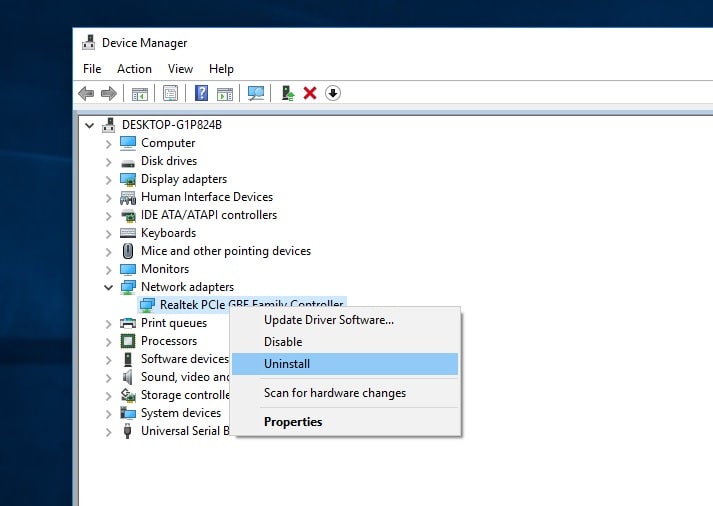Viewport: 713px width, 506px height.
Task: Click the Software devices icon
Action: point(128,359)
